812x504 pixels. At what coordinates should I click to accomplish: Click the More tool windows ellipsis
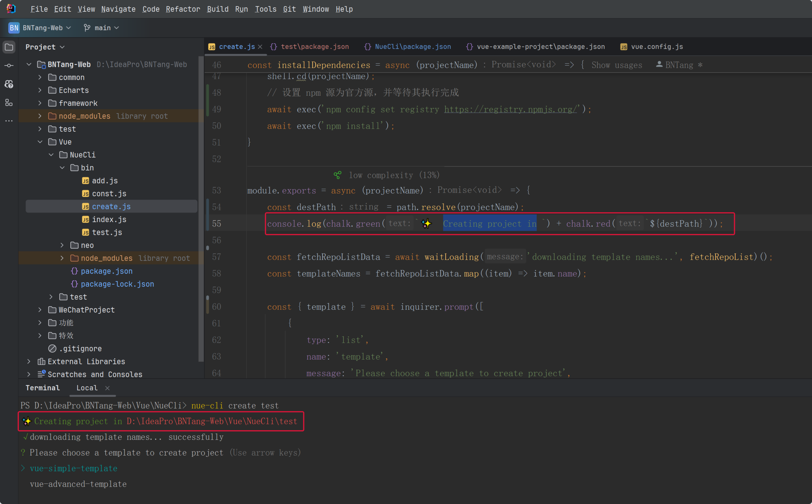(9, 121)
